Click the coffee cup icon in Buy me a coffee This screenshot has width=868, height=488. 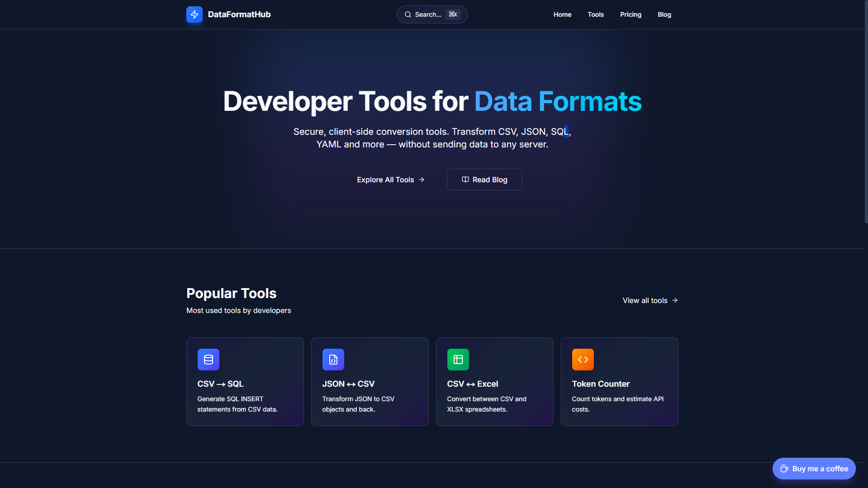click(x=785, y=469)
